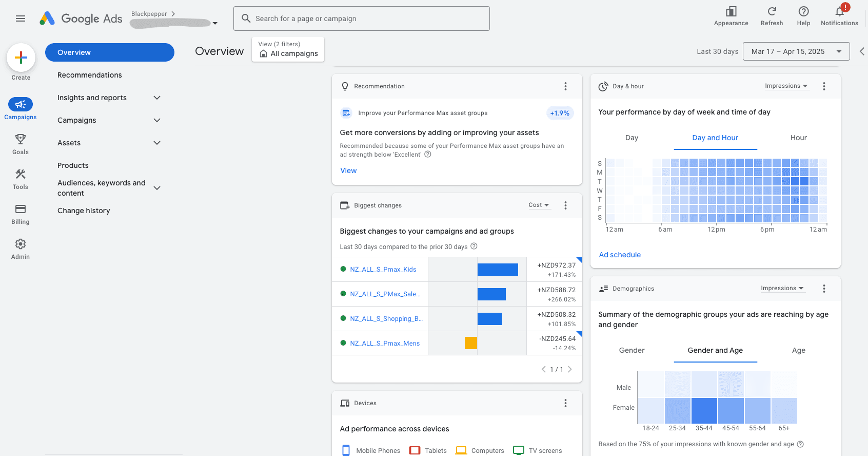Open NZ_ALL_S_Pmax_Kids campaign link
Image resolution: width=868 pixels, height=456 pixels.
[x=383, y=269]
